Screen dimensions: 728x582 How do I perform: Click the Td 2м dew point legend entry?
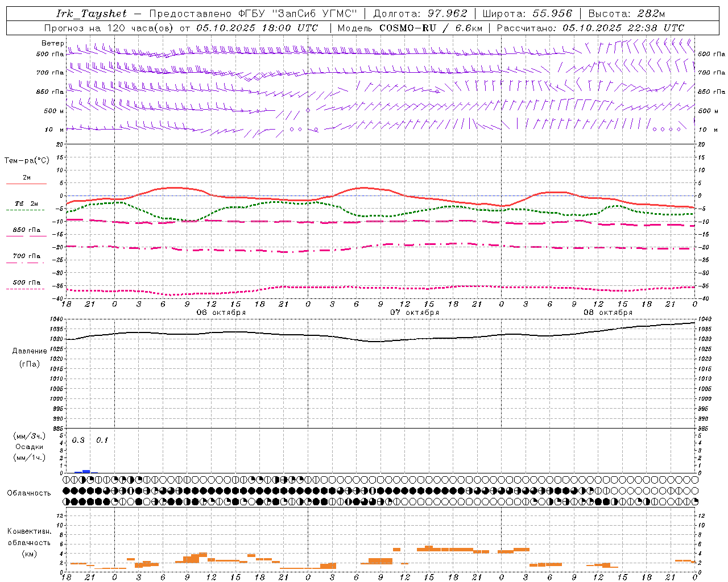tap(27, 203)
